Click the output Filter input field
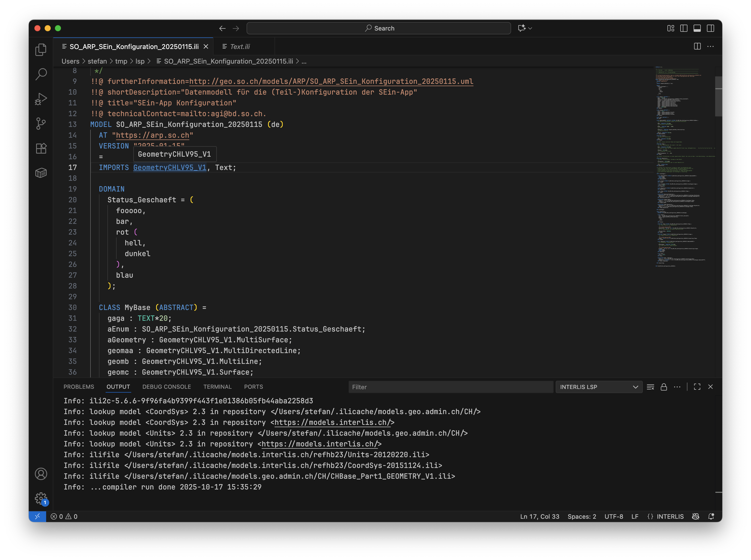 (450, 387)
